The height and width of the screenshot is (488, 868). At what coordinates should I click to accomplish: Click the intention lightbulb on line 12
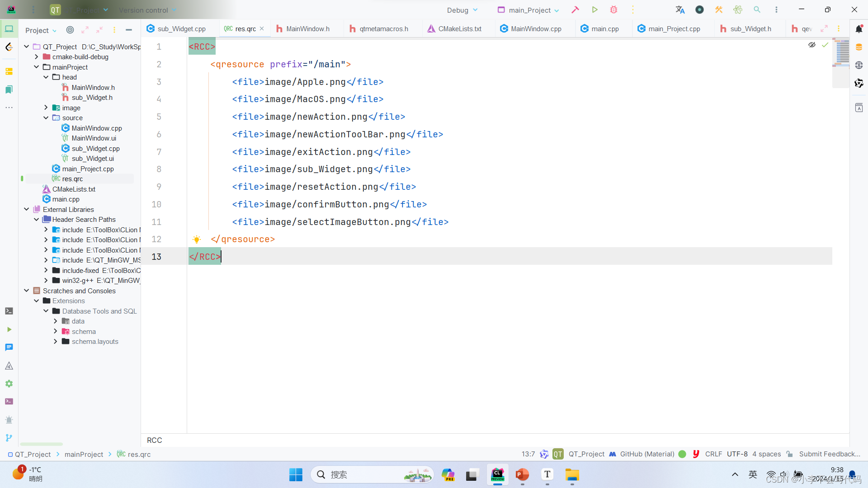click(197, 239)
